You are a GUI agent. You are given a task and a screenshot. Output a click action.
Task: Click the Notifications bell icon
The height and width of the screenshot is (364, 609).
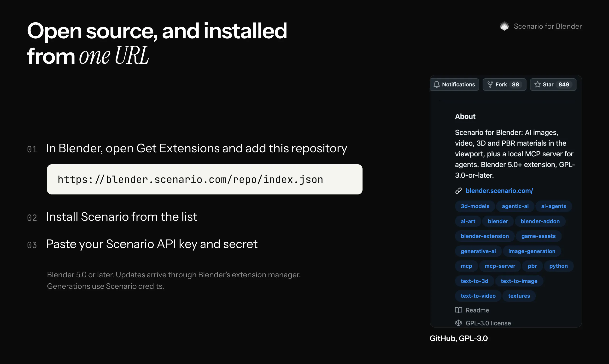coord(436,84)
